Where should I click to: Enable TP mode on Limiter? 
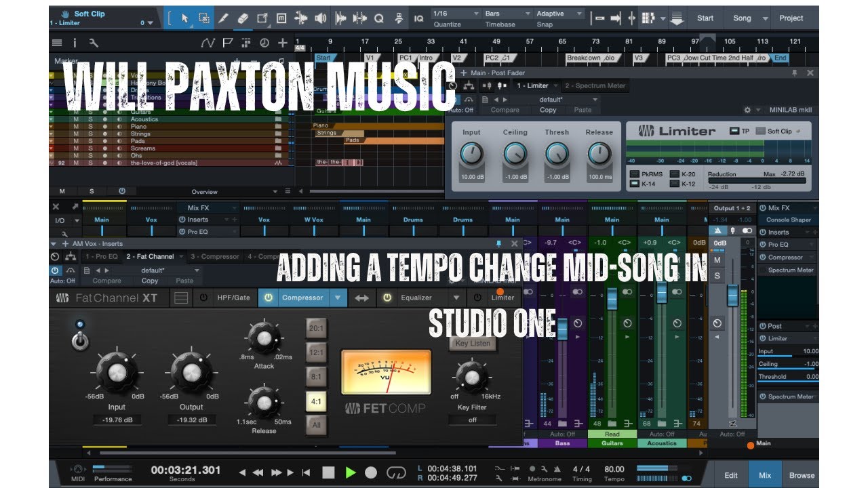pos(734,131)
